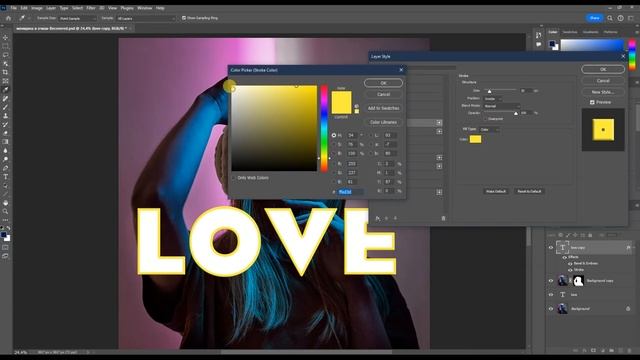Click the stroke Size slider
Image resolution: width=640 pixels, height=360 pixels.
pyautogui.click(x=500, y=90)
